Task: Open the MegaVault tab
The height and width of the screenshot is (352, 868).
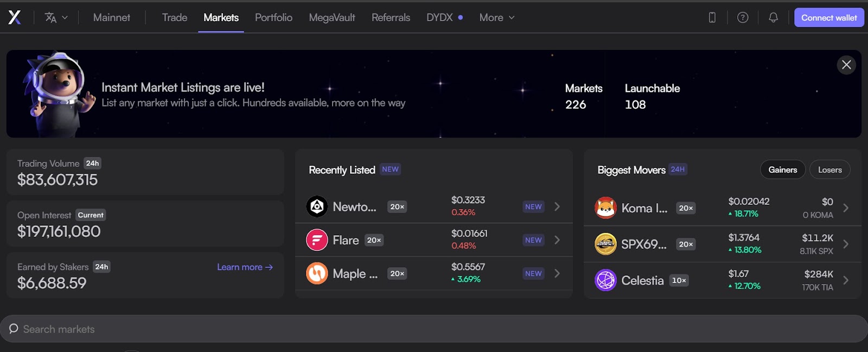Action: click(332, 17)
